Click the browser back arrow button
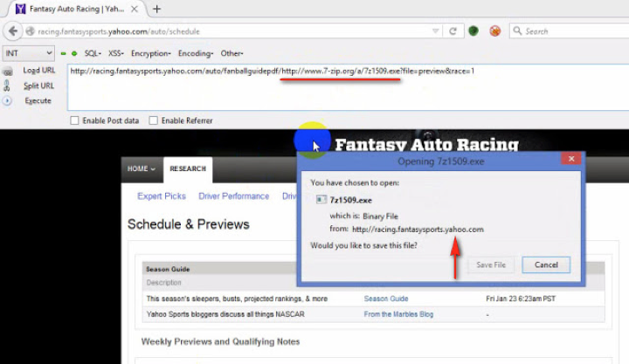 (12, 31)
